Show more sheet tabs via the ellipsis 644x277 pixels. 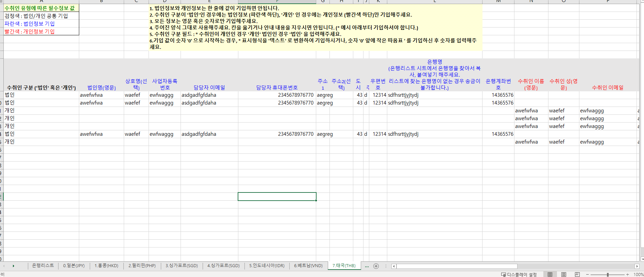click(367, 266)
